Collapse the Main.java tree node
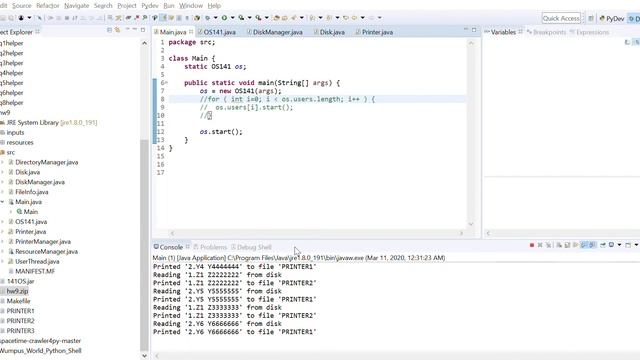This screenshot has width=640, height=360. click(x=2, y=202)
